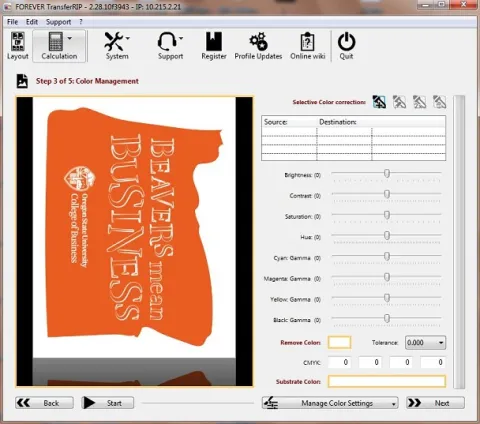Open the Online wiki clipboard icon
Image resolution: width=480 pixels, height=424 pixels.
click(x=307, y=41)
